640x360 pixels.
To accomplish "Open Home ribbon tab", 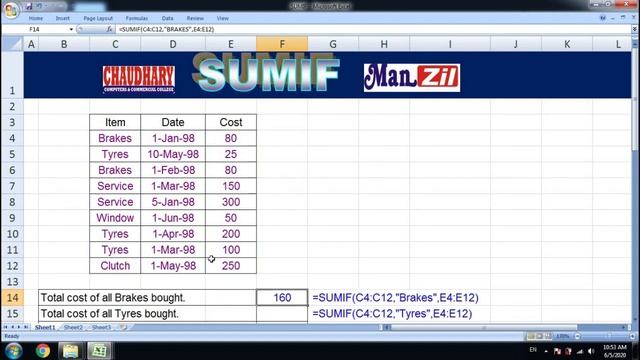I will 36,18.
